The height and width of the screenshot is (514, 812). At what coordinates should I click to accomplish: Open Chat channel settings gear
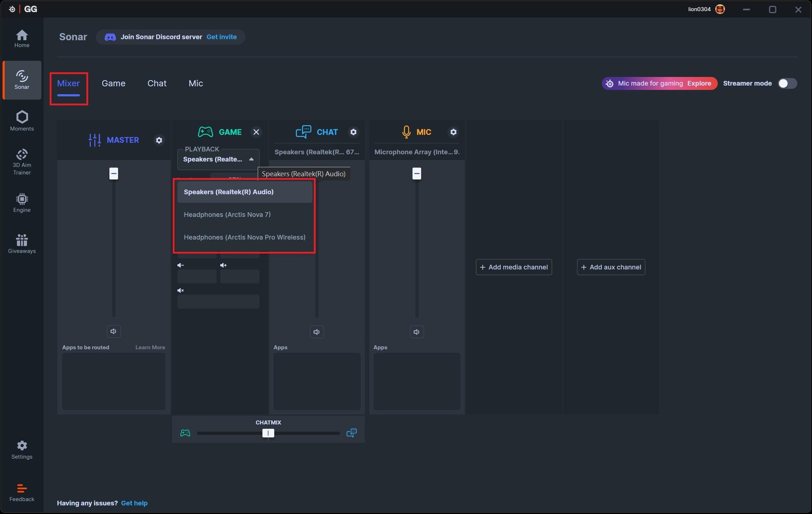point(353,132)
